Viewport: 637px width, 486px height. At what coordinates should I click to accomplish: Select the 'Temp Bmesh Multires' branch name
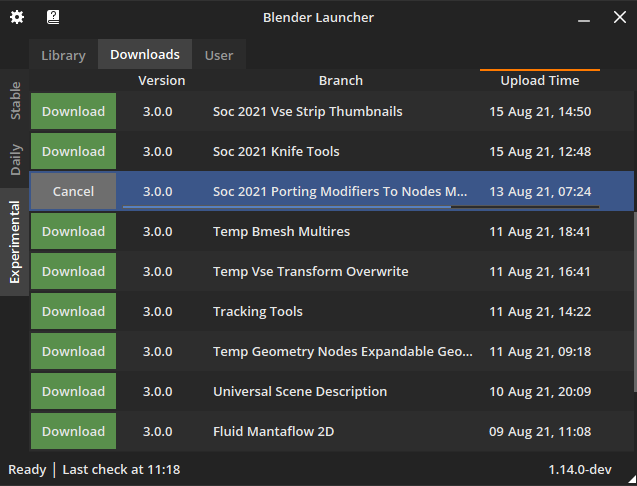coord(282,231)
